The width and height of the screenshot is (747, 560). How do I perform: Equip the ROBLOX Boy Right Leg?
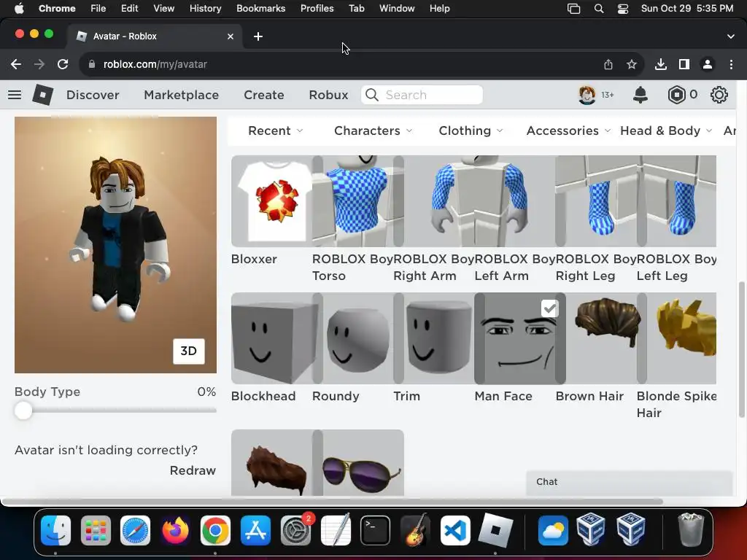pos(596,201)
